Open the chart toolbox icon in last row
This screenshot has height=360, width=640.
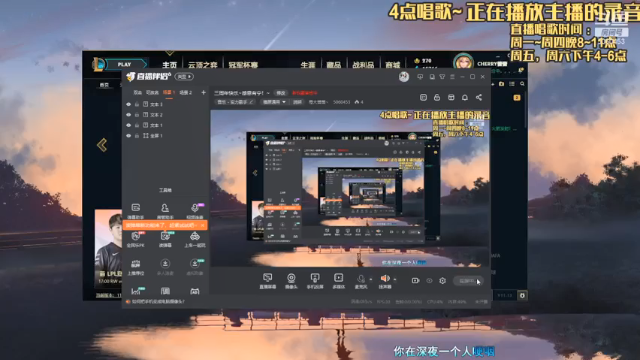point(136,291)
